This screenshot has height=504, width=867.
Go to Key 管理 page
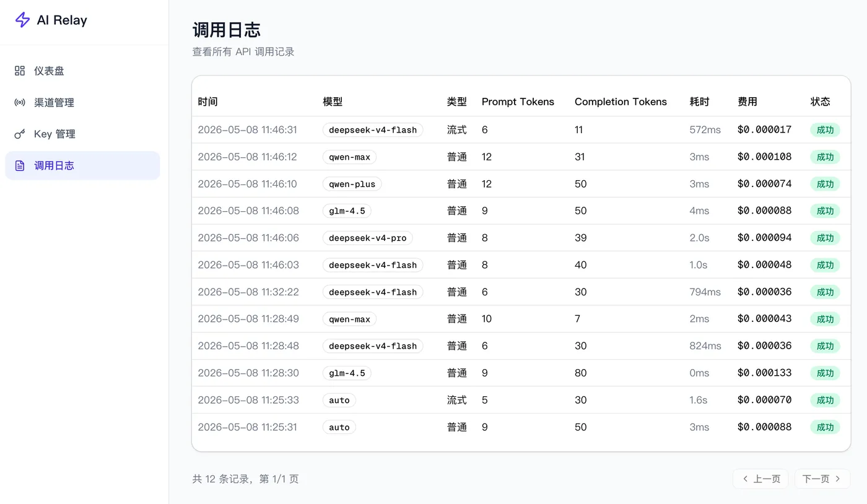pyautogui.click(x=82, y=134)
